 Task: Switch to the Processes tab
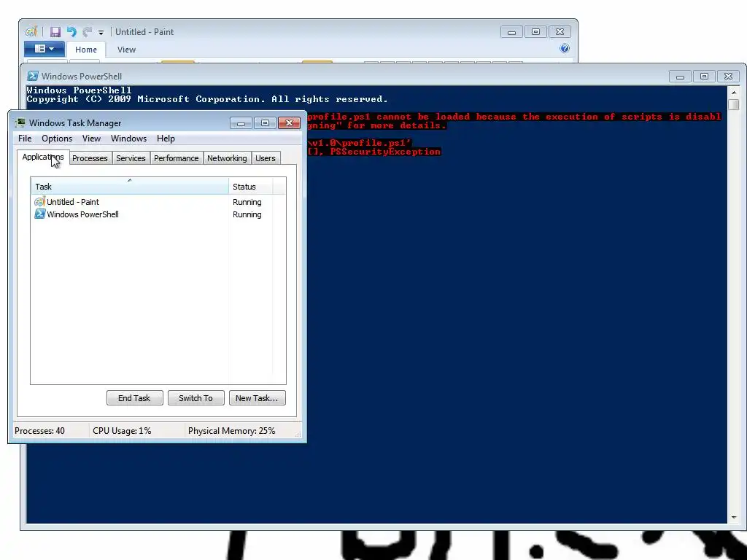point(90,158)
